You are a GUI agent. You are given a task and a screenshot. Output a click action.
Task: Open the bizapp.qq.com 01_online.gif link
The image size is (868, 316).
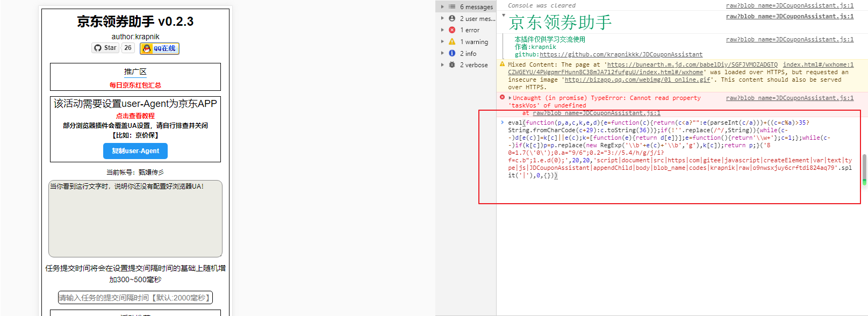click(637, 80)
